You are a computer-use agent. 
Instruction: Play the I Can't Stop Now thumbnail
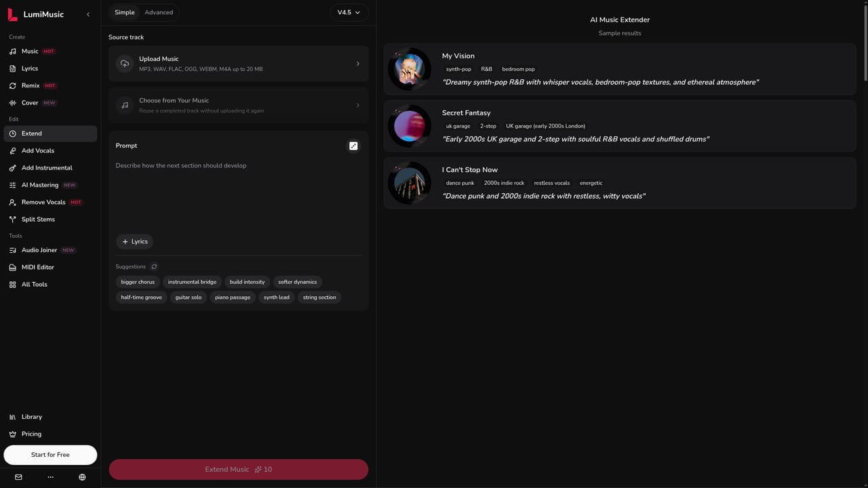click(x=410, y=183)
